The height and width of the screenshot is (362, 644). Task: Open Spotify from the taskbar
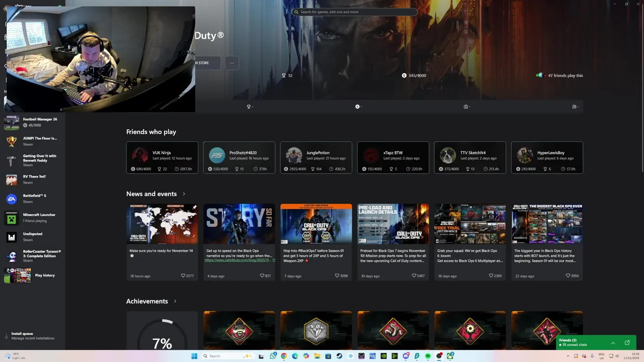click(428, 356)
